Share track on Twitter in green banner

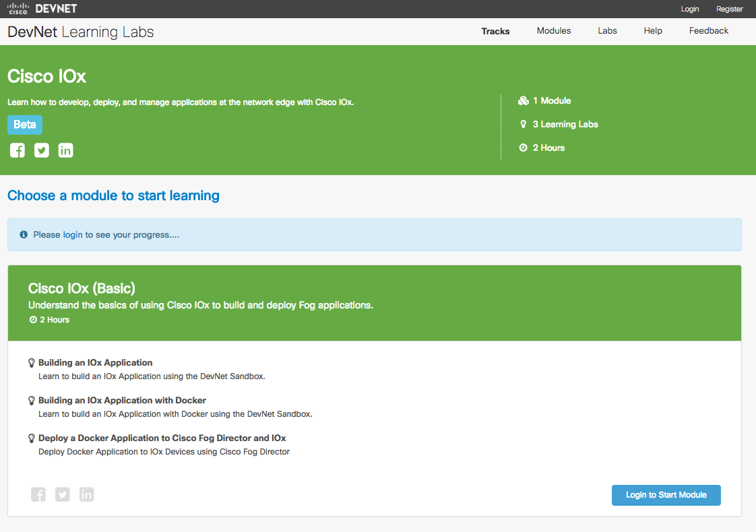tap(42, 150)
